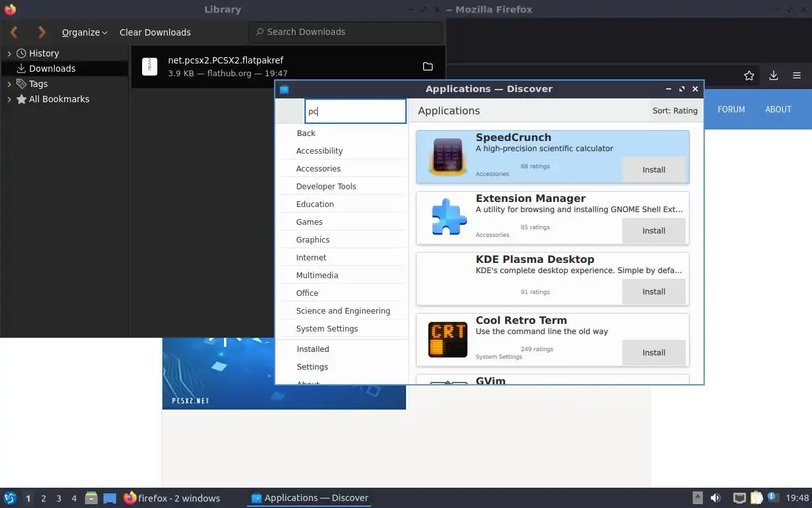Select the Applications — Discover taskbar entry
The width and height of the screenshot is (812, 508).
[x=310, y=498]
